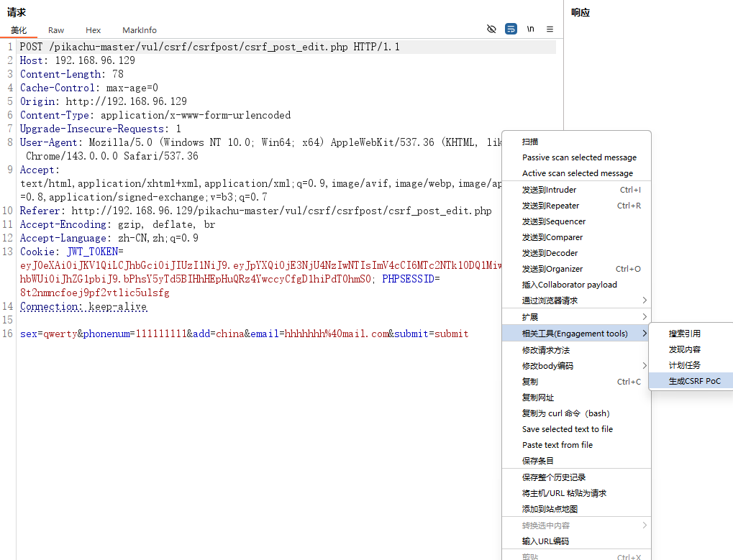
Task: Click the Upgrade-Insecure-Requests header
Action: pyautogui.click(x=100, y=129)
